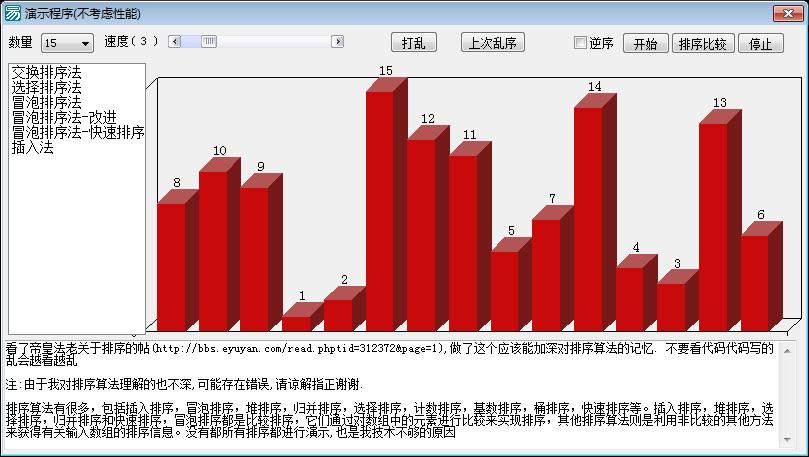Image resolution: width=809 pixels, height=457 pixels.
Task: Select 交换排序法 in the algorithm list
Action: point(46,73)
